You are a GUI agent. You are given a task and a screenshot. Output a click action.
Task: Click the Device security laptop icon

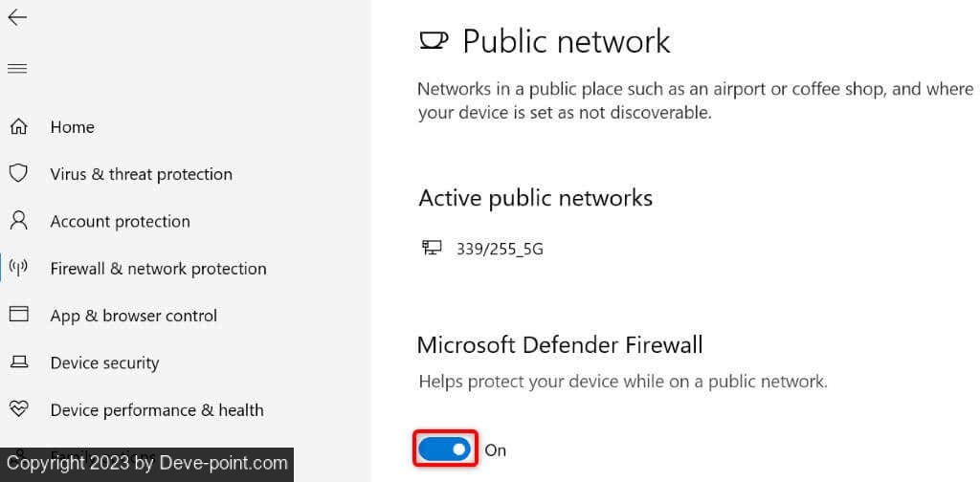tap(18, 362)
